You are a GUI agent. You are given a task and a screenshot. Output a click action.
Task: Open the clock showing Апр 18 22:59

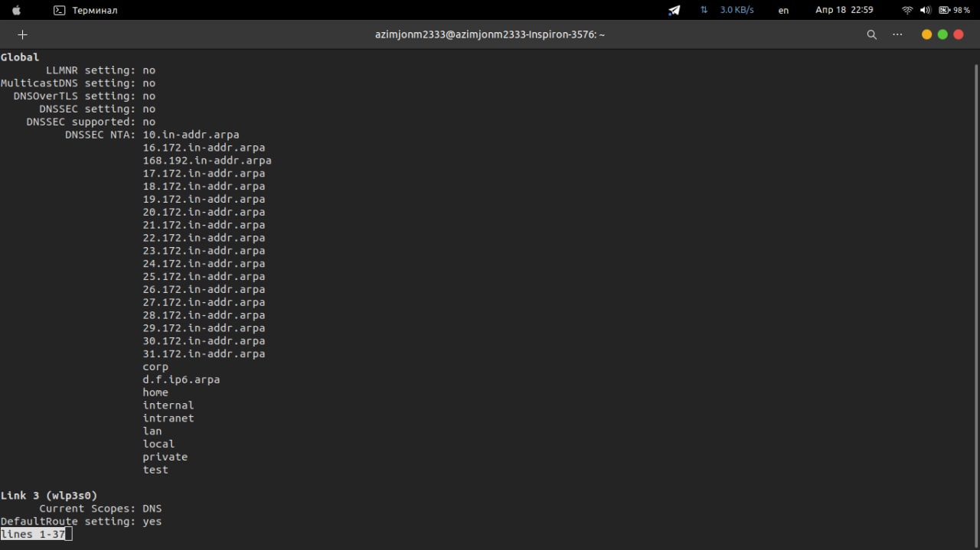(x=844, y=10)
